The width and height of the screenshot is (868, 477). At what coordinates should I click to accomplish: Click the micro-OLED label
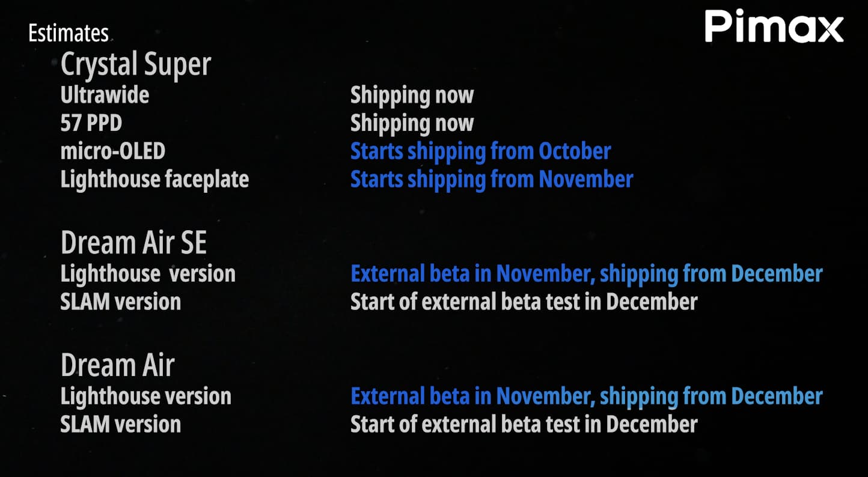click(112, 151)
